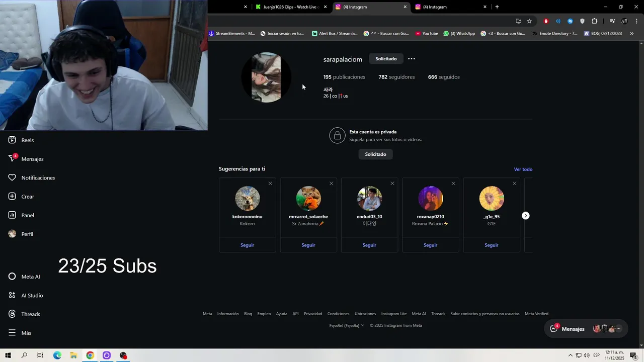
Task: Open Windows taskbar search
Action: (x=24, y=355)
